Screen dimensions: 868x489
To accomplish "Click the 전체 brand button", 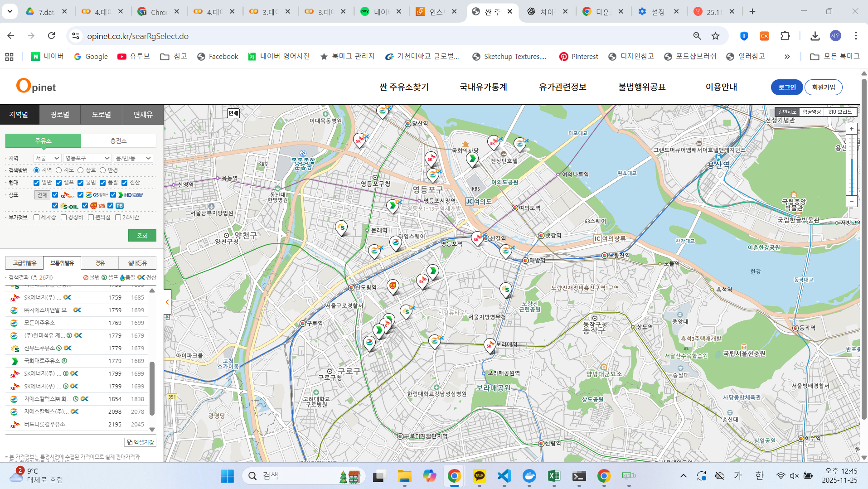I will (42, 195).
